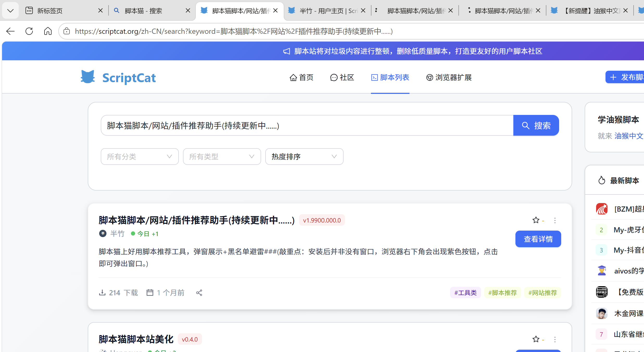Open the 木金网课 avatar icon

(602, 313)
